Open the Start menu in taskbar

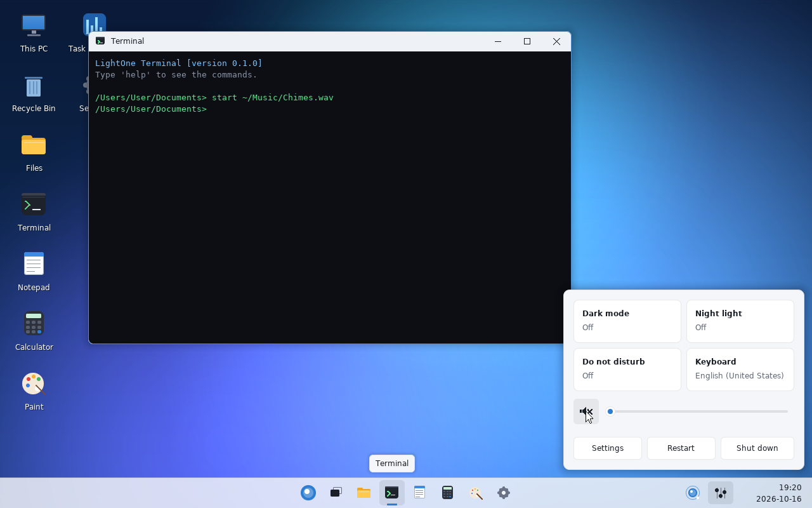(x=308, y=493)
